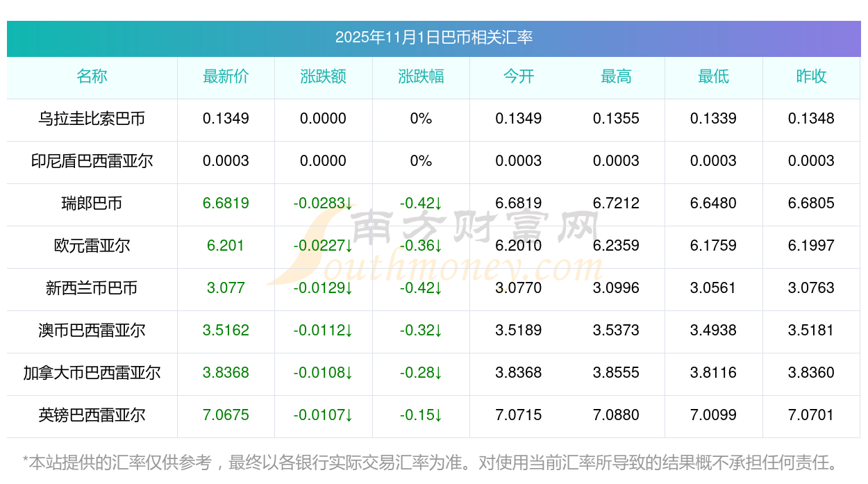Click the 涨跌额 column header
This screenshot has width=868, height=484.
point(323,76)
